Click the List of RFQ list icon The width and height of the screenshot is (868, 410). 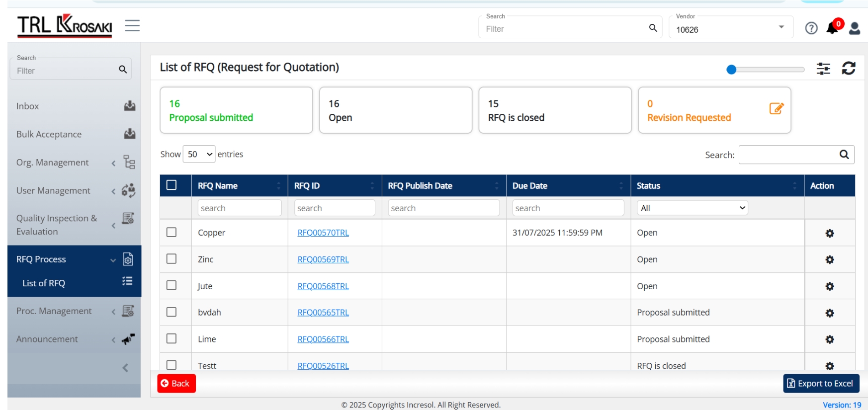[127, 281]
